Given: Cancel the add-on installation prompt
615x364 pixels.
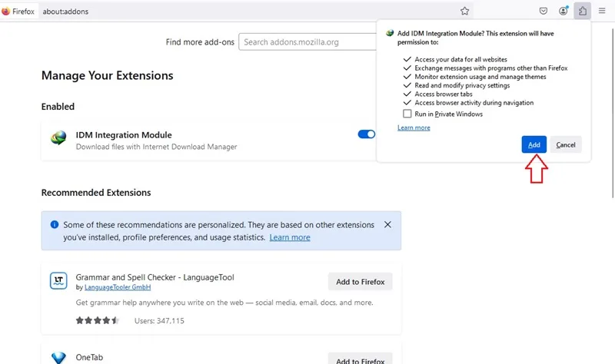Looking at the screenshot, I should point(566,144).
